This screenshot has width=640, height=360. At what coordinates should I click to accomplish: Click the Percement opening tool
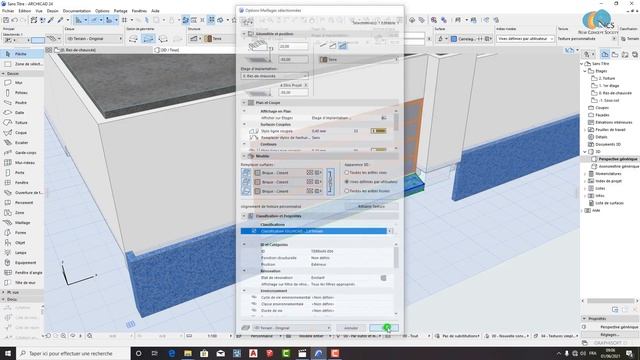(x=22, y=202)
